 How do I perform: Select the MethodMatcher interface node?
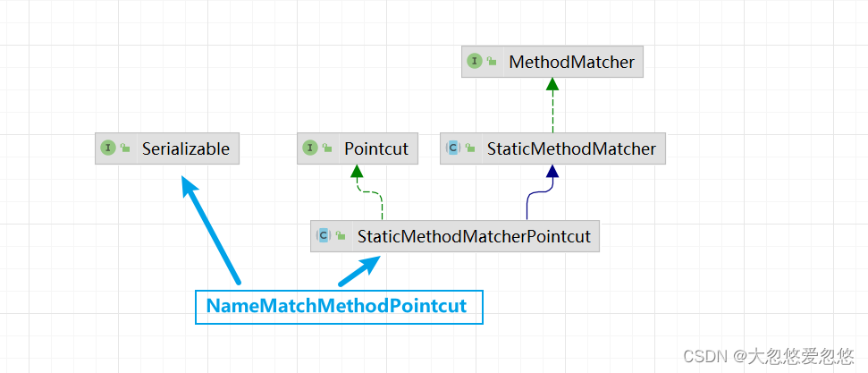pos(552,62)
